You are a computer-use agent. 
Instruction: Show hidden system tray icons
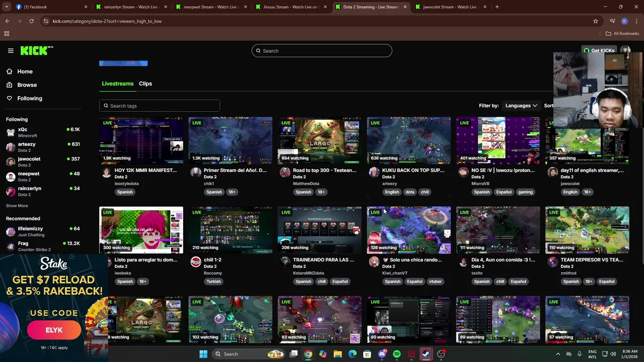pos(557,354)
